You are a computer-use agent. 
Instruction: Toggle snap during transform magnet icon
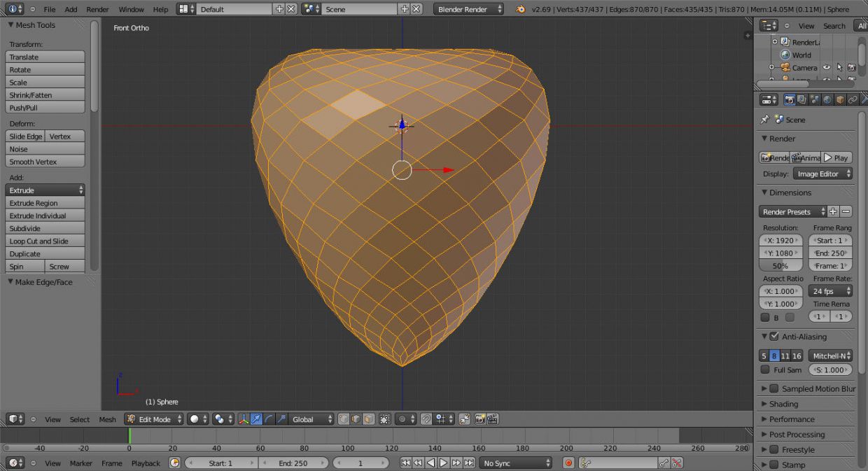click(x=426, y=419)
